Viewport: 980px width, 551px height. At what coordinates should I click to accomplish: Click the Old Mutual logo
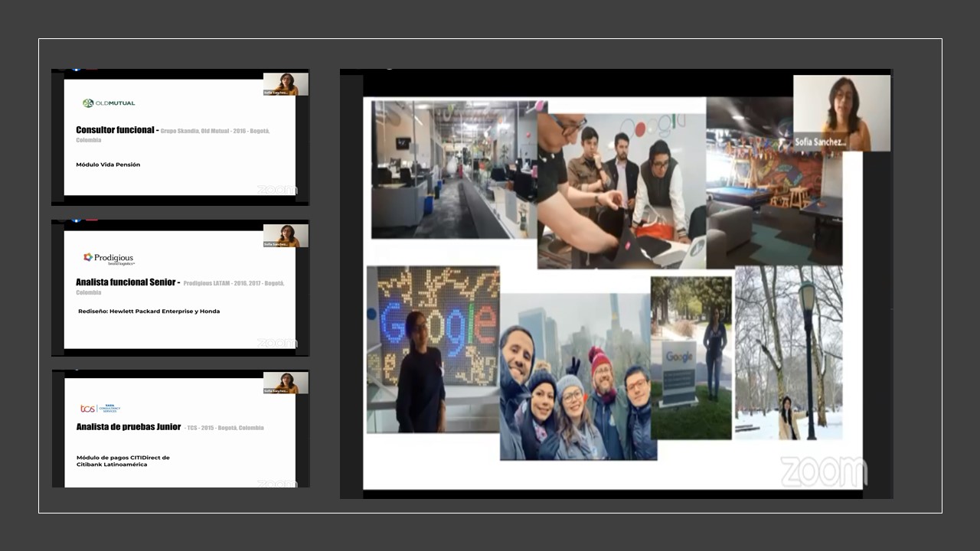click(109, 103)
